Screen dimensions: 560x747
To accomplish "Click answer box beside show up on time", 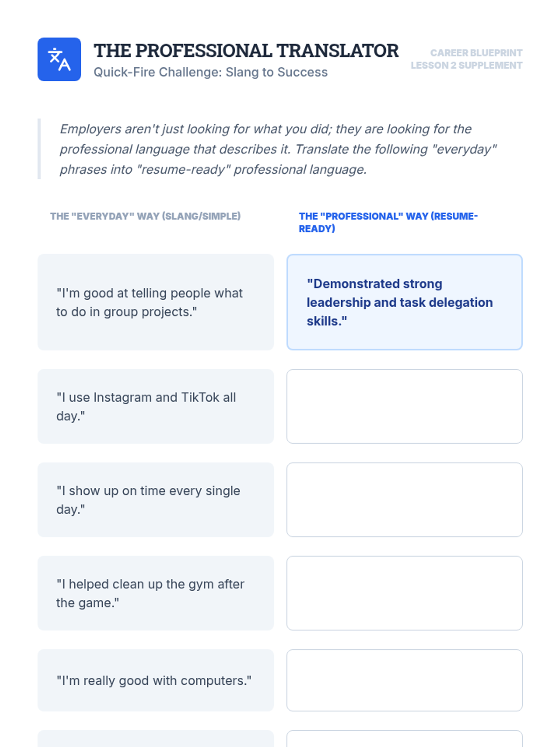I will (x=404, y=500).
